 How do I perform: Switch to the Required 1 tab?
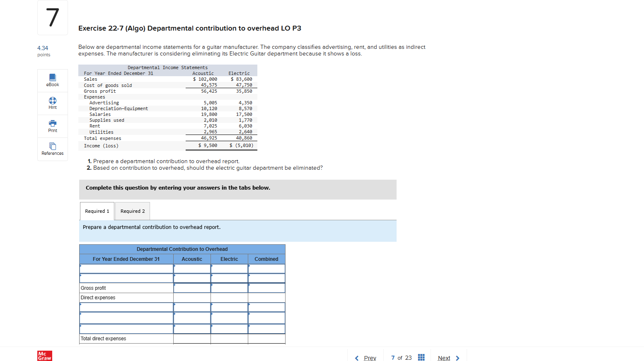coord(97,211)
